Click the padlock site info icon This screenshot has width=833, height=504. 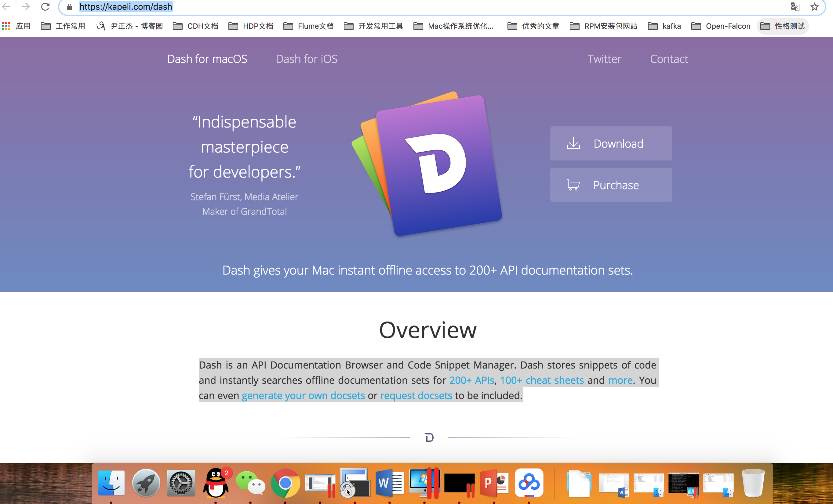coord(70,7)
